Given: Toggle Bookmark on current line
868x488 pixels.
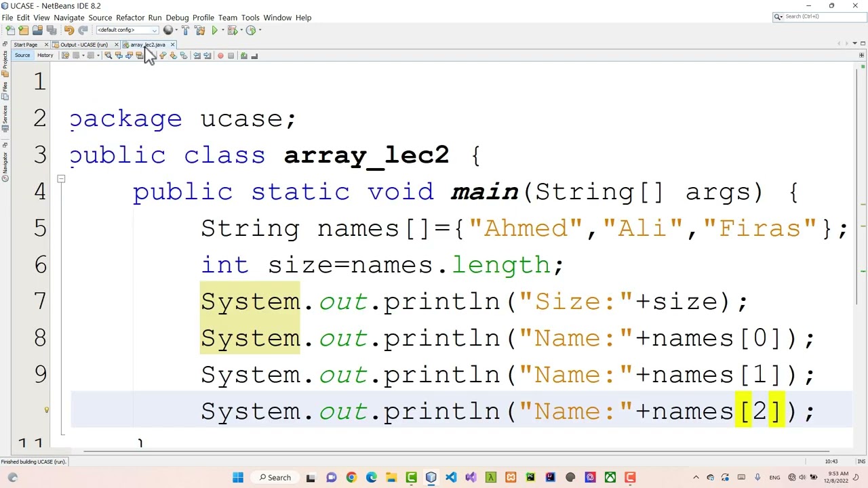Looking at the screenshot, I should [x=183, y=56].
